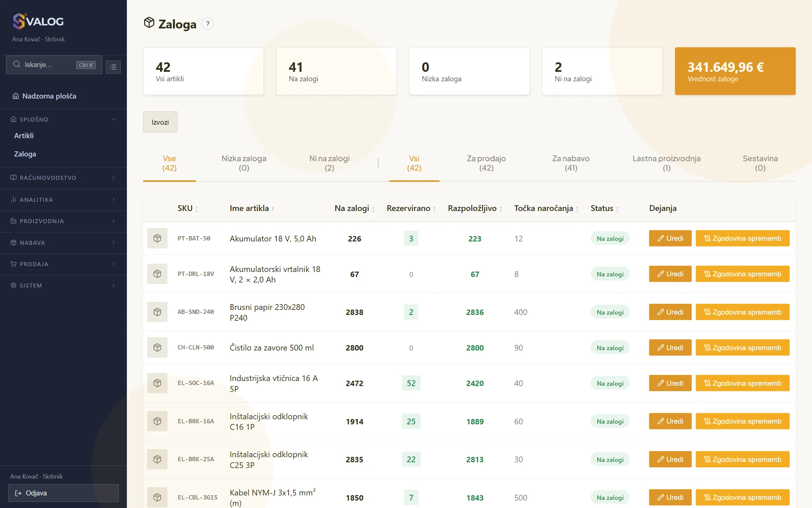Open the package icon for EL-BRK-25A

(x=157, y=459)
